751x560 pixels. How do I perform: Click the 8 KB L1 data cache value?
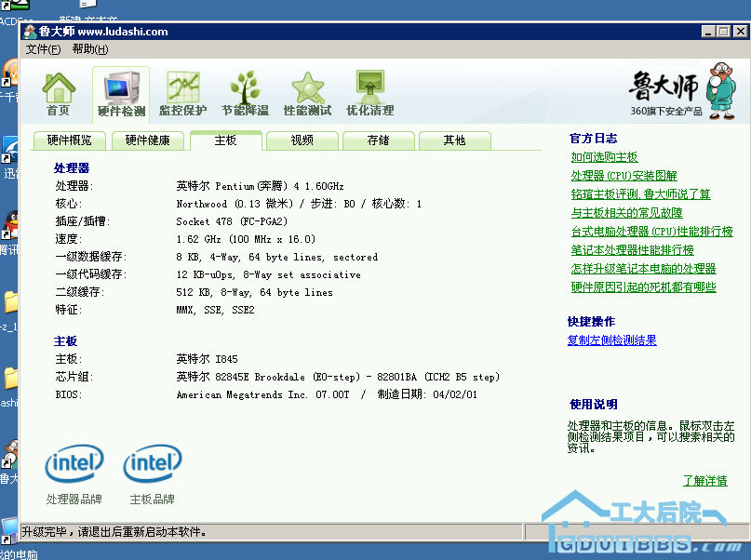click(276, 257)
